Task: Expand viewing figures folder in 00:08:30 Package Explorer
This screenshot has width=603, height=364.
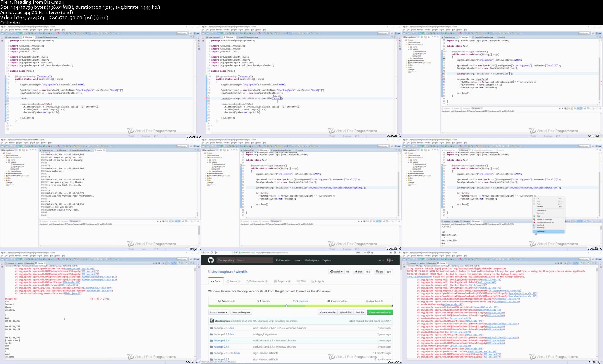Action: click(x=409, y=171)
